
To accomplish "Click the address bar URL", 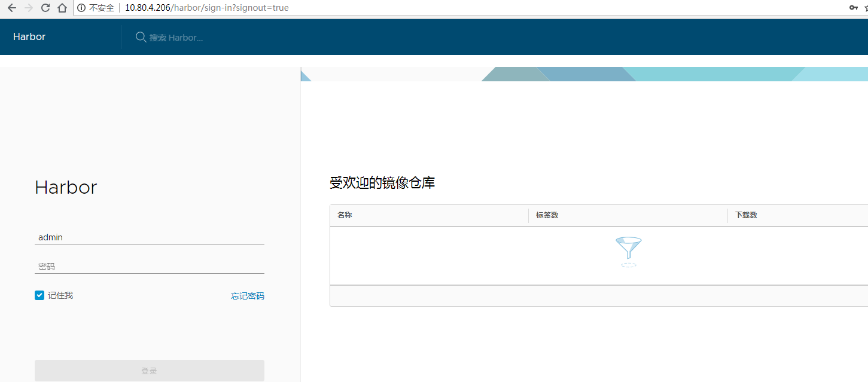I will pos(207,8).
